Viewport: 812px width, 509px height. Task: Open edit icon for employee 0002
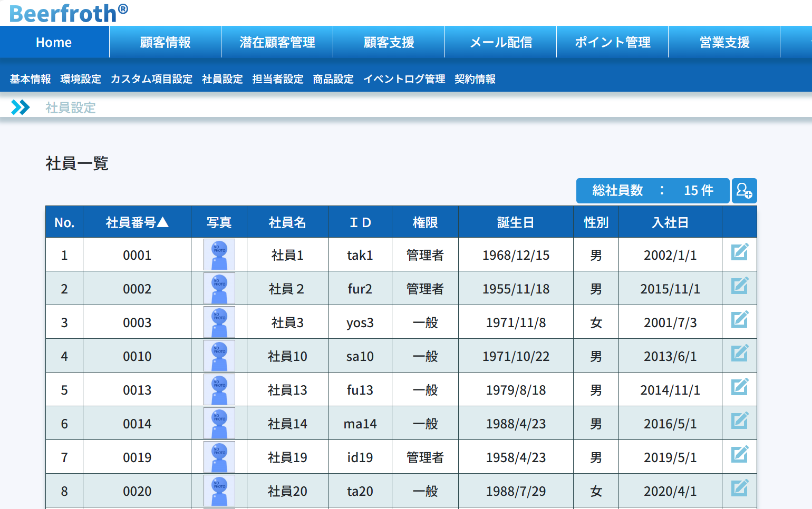pyautogui.click(x=739, y=286)
